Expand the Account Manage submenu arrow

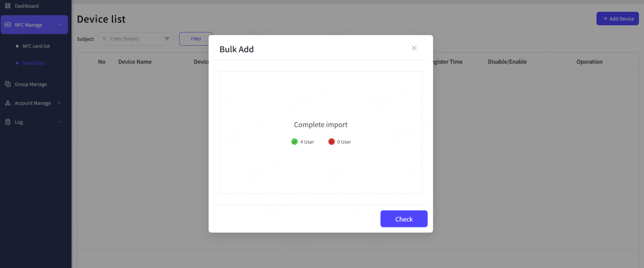point(59,103)
